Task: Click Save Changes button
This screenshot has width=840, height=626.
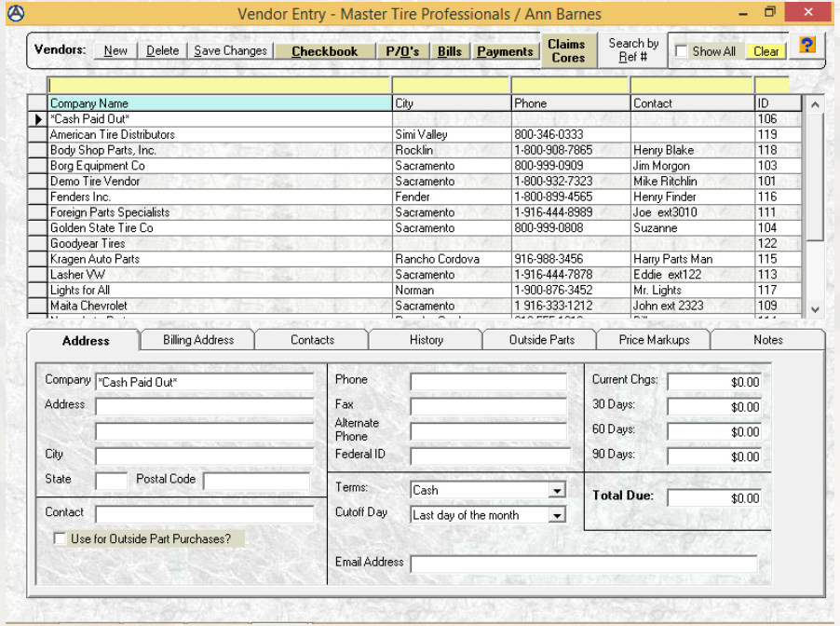Action: (x=230, y=51)
